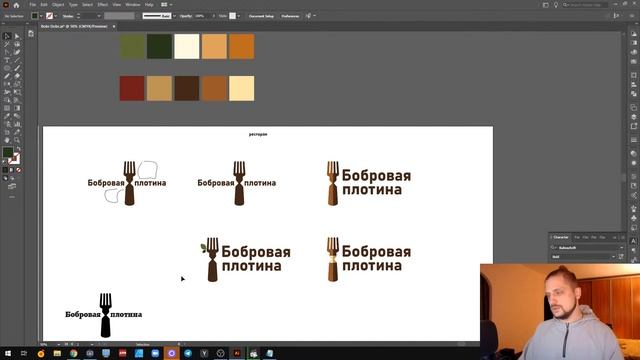Click the Home icon in top bar

[x=16, y=5]
